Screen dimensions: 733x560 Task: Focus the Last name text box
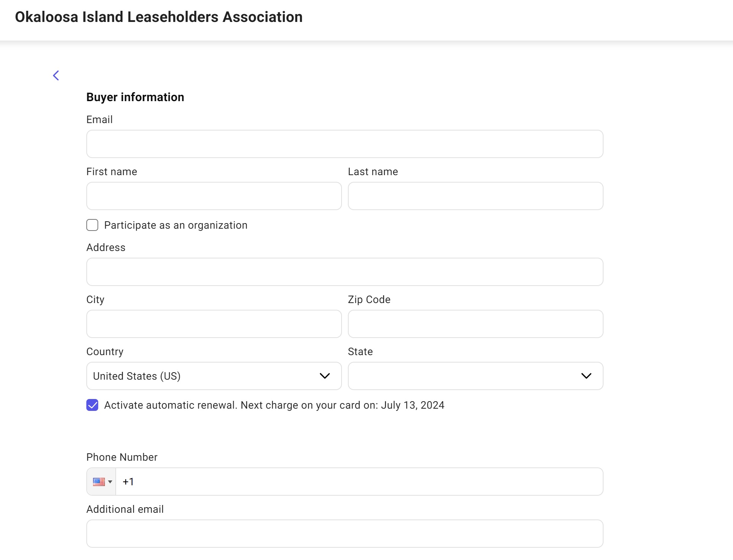point(475,196)
